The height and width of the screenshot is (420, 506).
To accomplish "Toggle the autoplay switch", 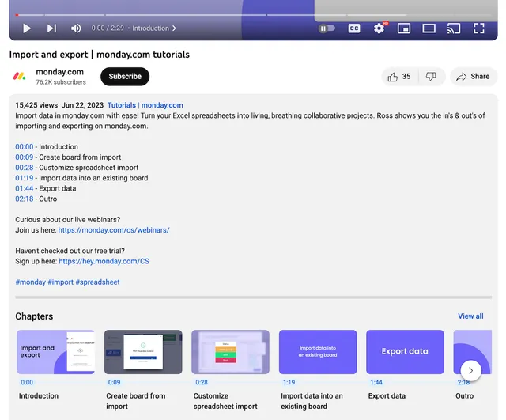I will pyautogui.click(x=327, y=28).
